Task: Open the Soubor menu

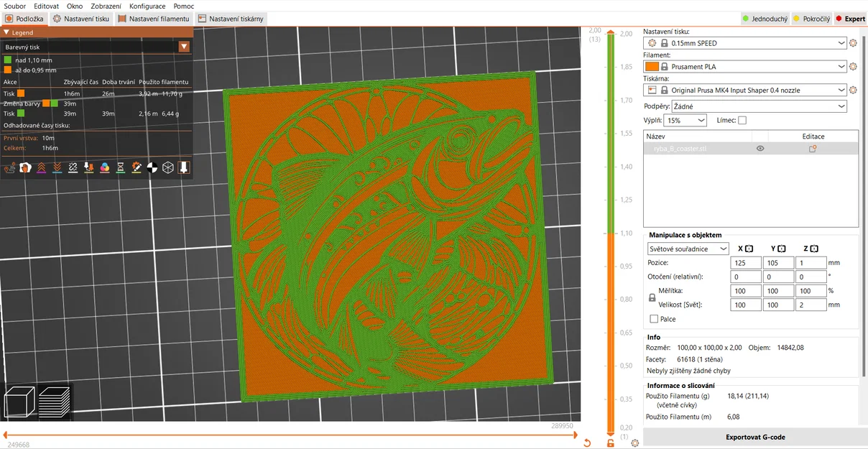Action: (x=14, y=6)
